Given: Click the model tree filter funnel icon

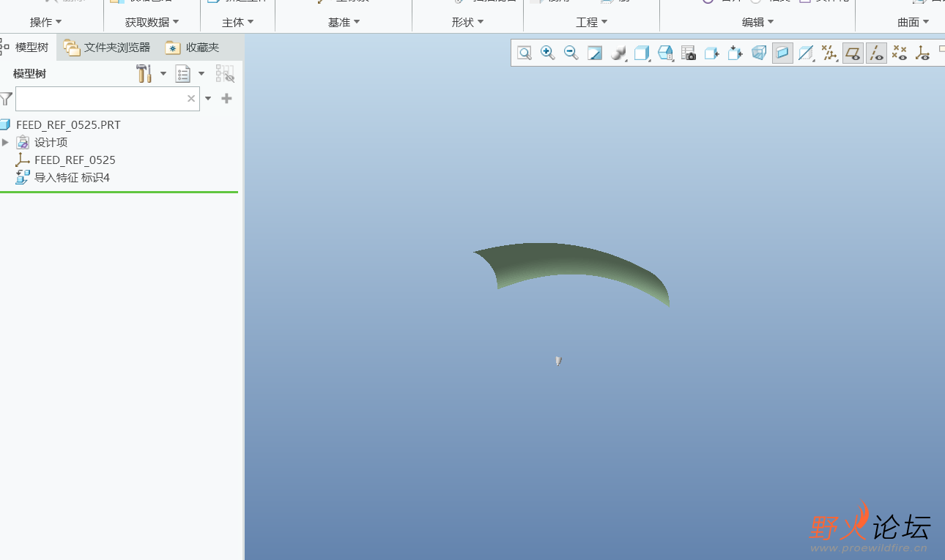Looking at the screenshot, I should 6,98.
